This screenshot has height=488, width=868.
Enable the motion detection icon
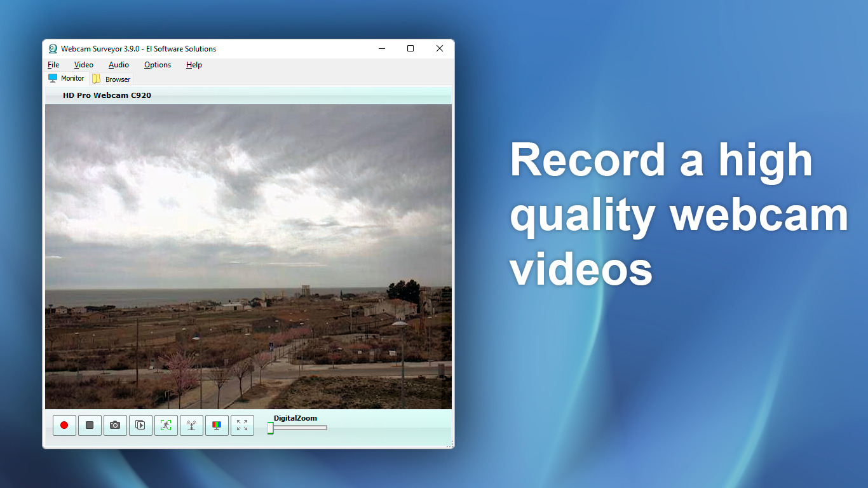click(166, 425)
